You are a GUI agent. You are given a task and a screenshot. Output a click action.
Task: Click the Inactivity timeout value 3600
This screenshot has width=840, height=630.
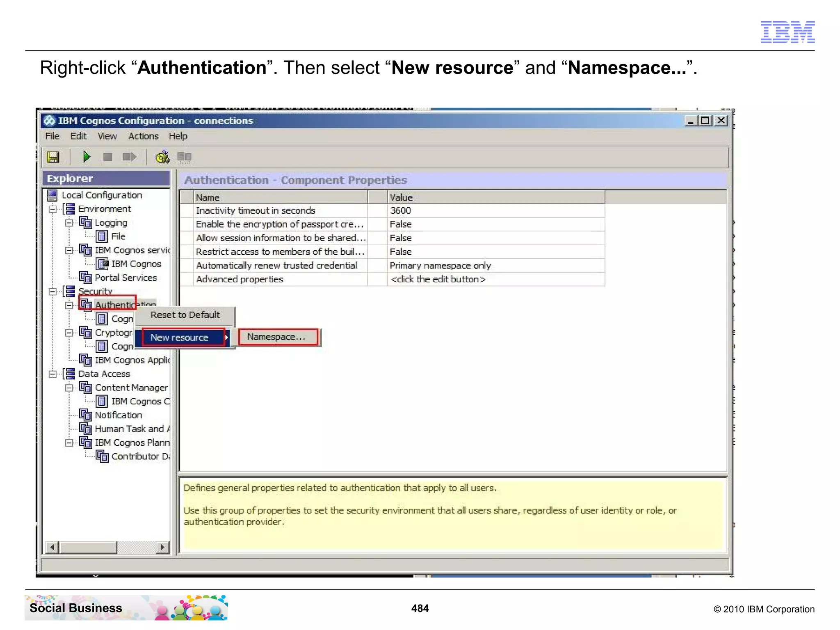[496, 210]
